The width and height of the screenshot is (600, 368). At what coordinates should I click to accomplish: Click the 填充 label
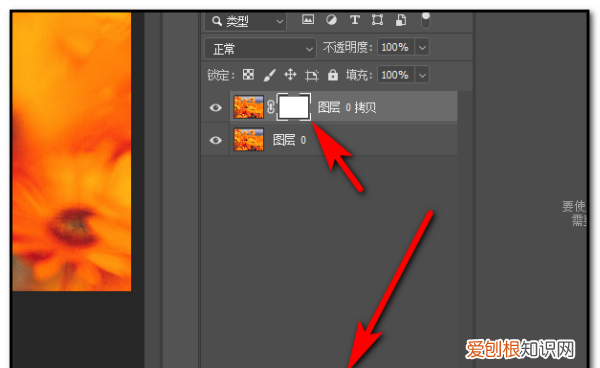359,75
